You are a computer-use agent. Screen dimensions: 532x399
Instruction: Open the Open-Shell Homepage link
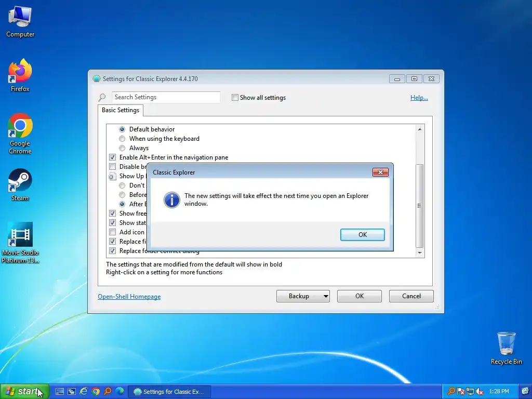(x=129, y=297)
